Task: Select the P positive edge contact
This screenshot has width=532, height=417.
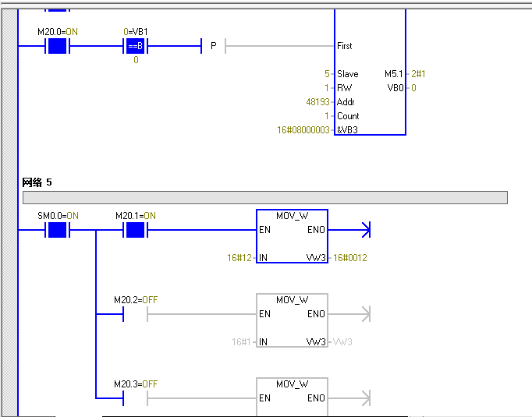Action: 213,46
